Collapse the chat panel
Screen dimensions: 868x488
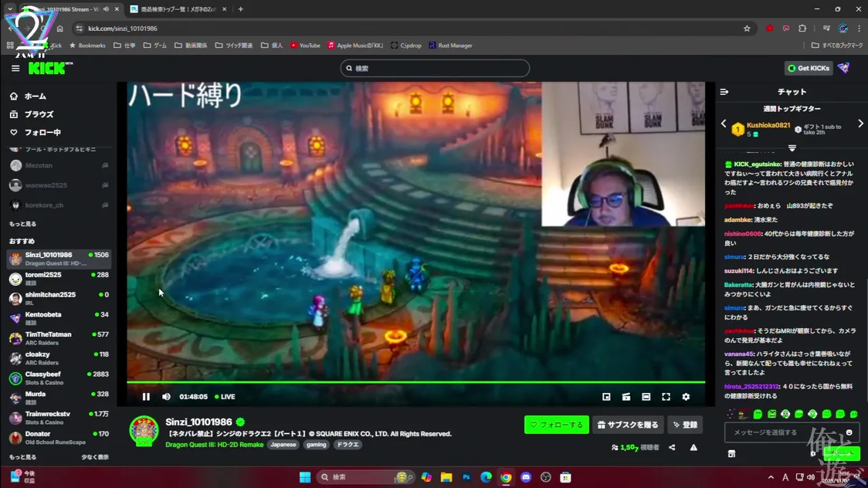[724, 91]
